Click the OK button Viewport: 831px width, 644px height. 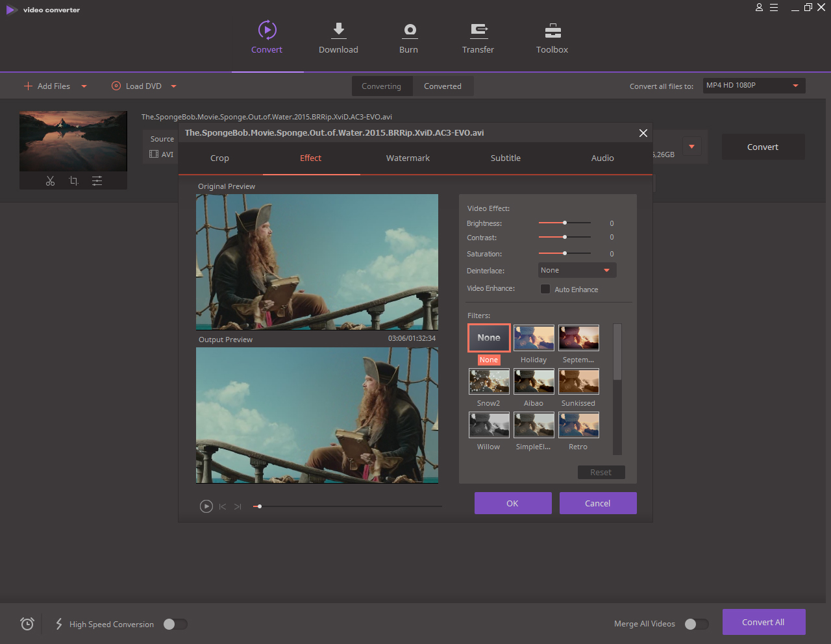pos(513,503)
